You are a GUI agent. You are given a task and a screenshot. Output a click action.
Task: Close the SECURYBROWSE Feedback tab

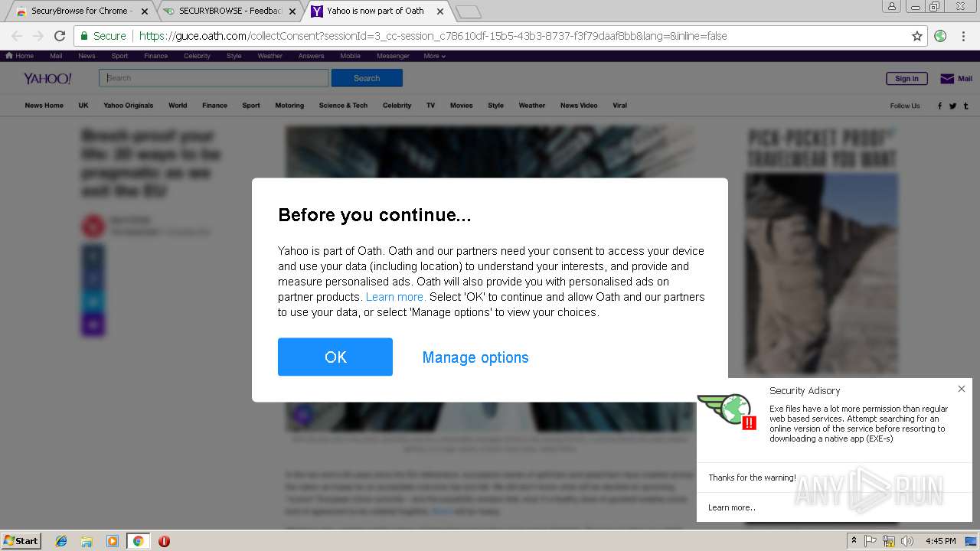pos(292,11)
